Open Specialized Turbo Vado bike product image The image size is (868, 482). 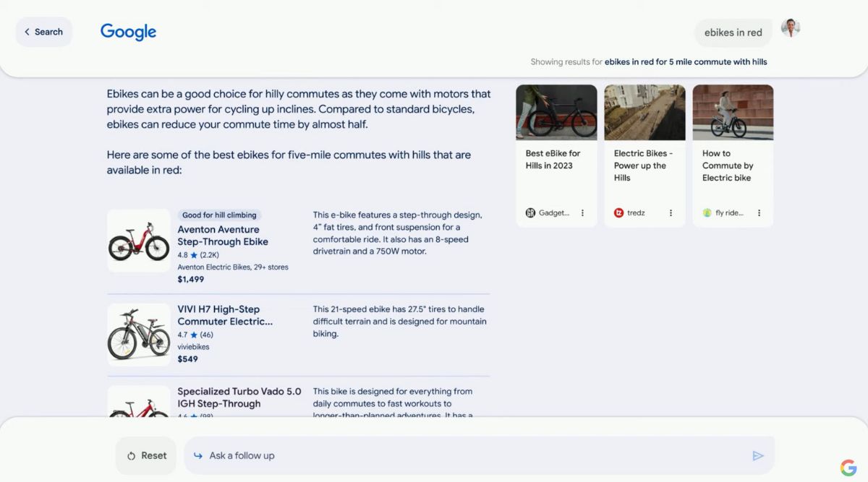point(139,402)
